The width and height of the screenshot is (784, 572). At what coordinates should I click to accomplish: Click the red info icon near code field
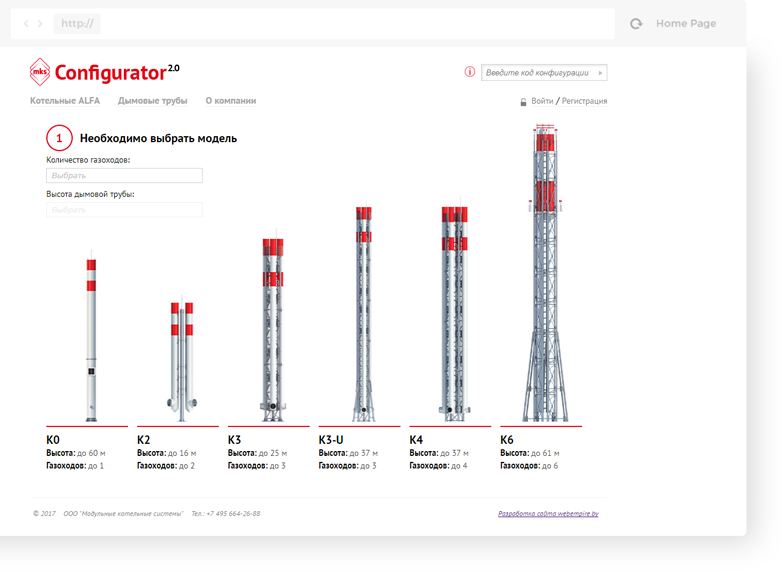(470, 72)
